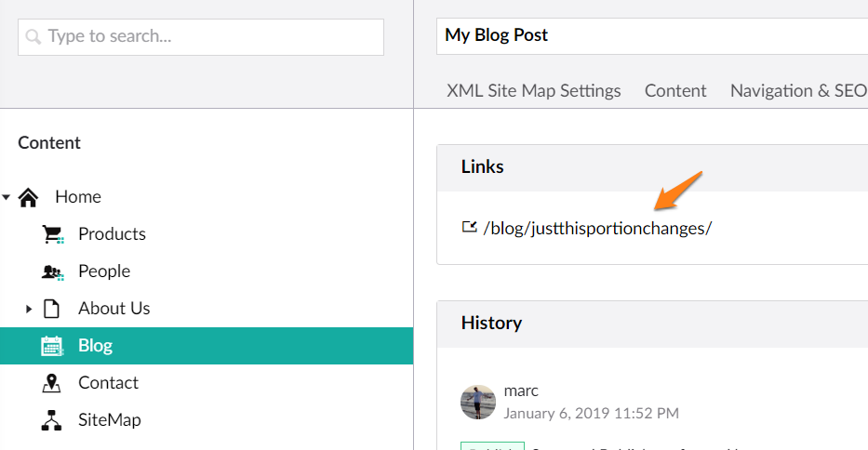The height and width of the screenshot is (450, 868).
Task: Click the Type to search field
Action: (x=200, y=37)
